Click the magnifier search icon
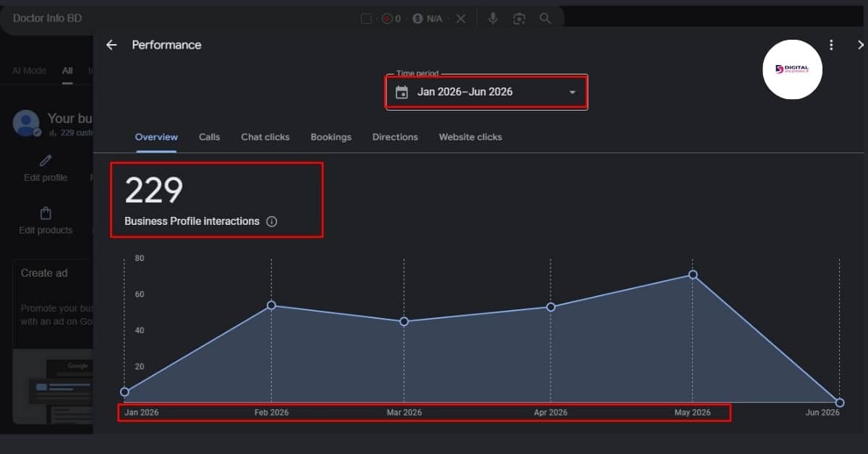Viewport: 868px width, 454px height. (x=545, y=18)
